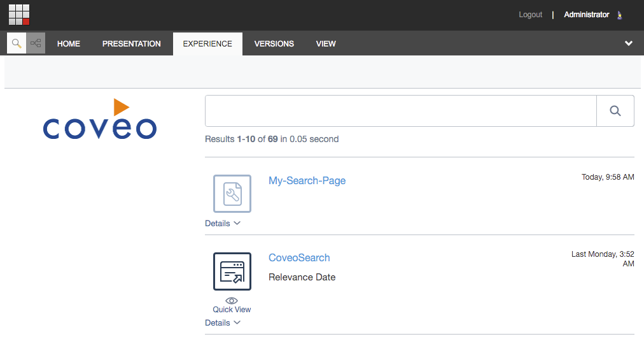Click the Logout link
644x339 pixels.
tap(530, 15)
